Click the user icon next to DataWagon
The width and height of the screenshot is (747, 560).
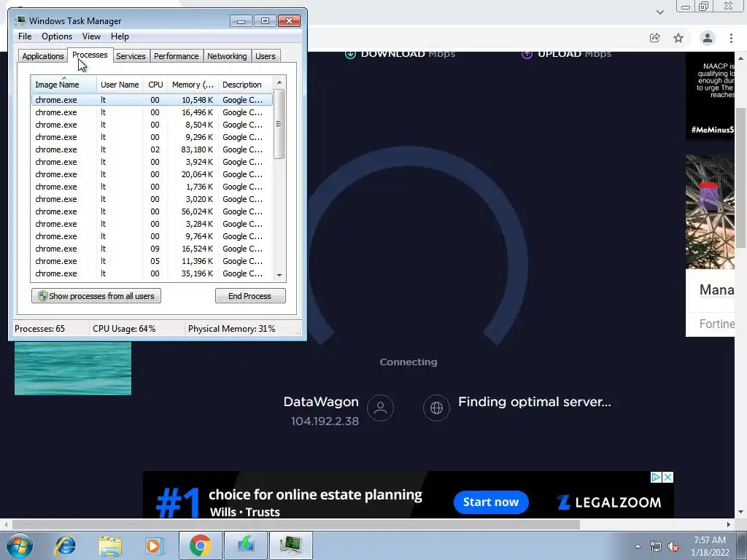click(380, 408)
